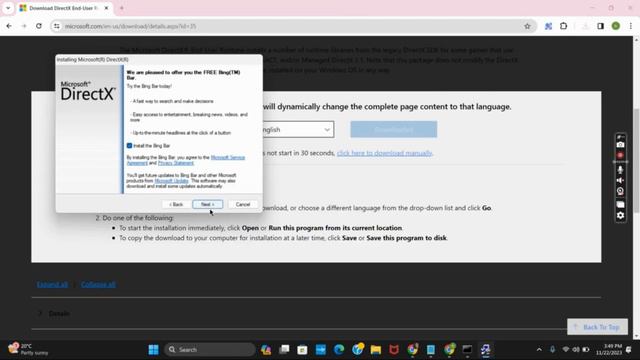Open the Extensions puzzle icon
Image resolution: width=640 pixels, height=360 pixels.
[x=564, y=26]
